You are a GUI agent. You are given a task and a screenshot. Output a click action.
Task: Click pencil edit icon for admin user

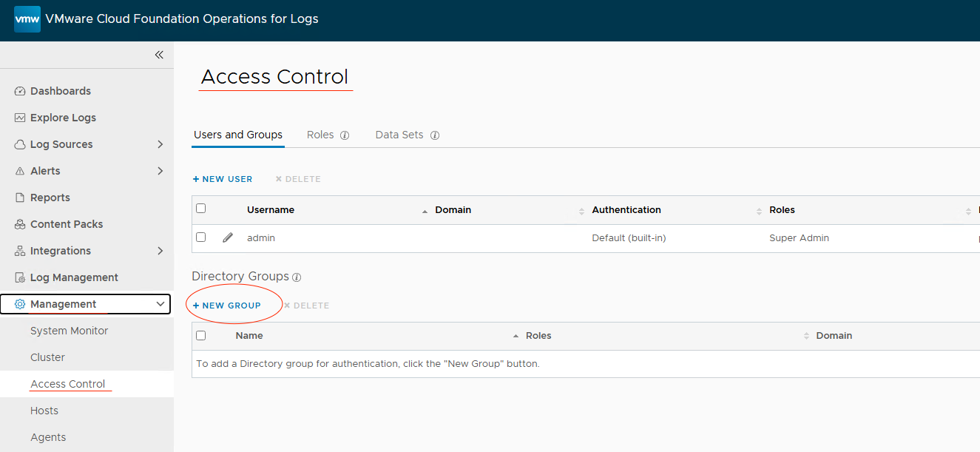pyautogui.click(x=228, y=237)
